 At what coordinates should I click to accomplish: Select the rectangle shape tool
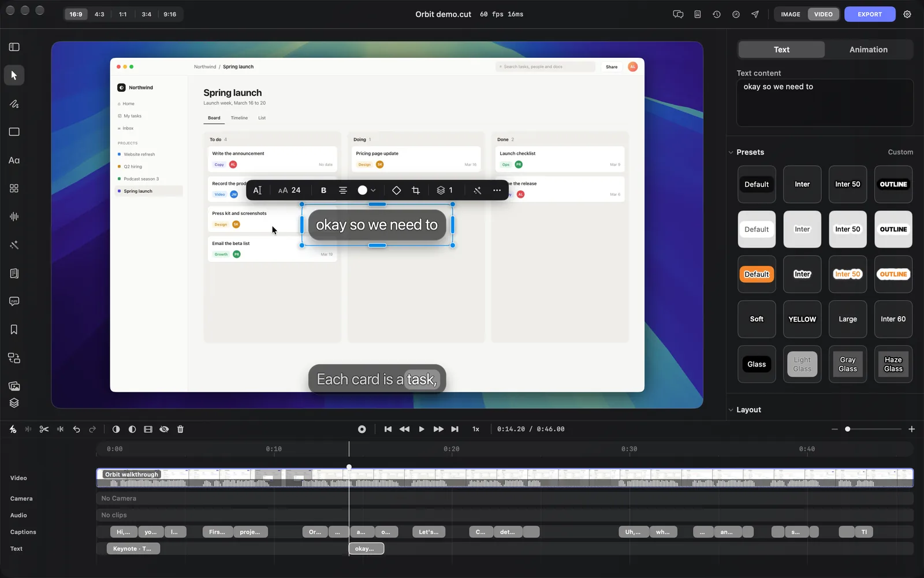[x=14, y=132]
